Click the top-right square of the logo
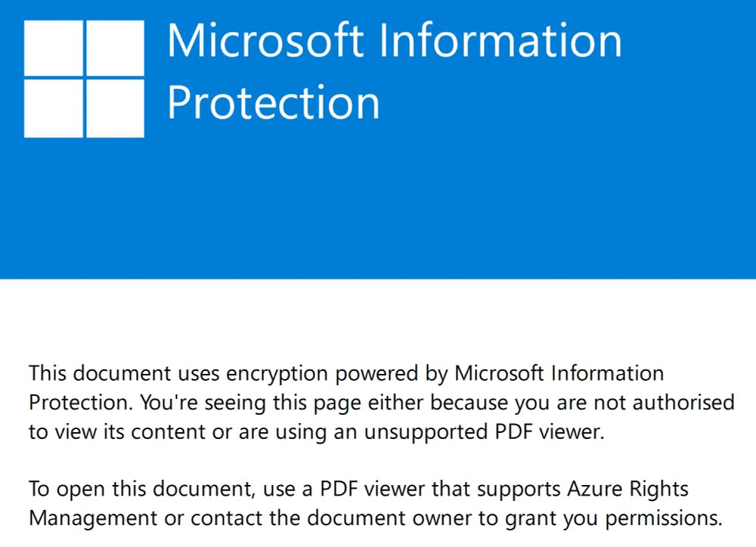Image resolution: width=756 pixels, height=547 pixels. [x=115, y=48]
